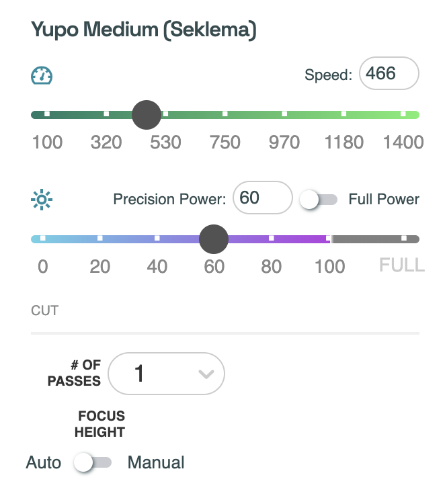Click the Auto focus height label

44,462
